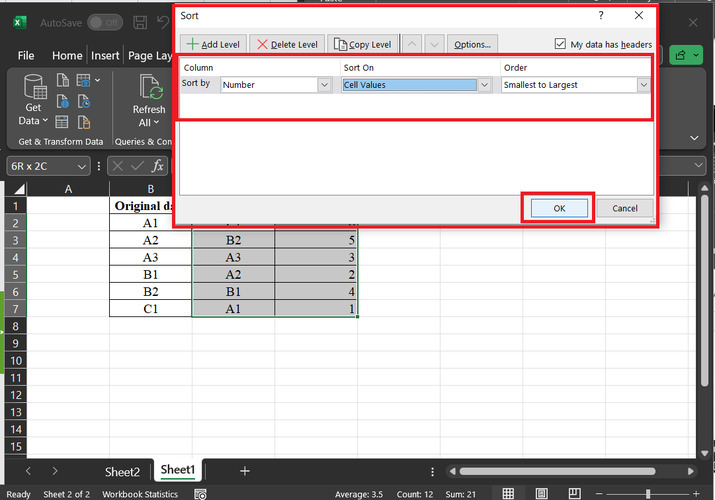Add a new sheet with plus icon
This screenshot has width=715, height=500.
click(x=245, y=471)
